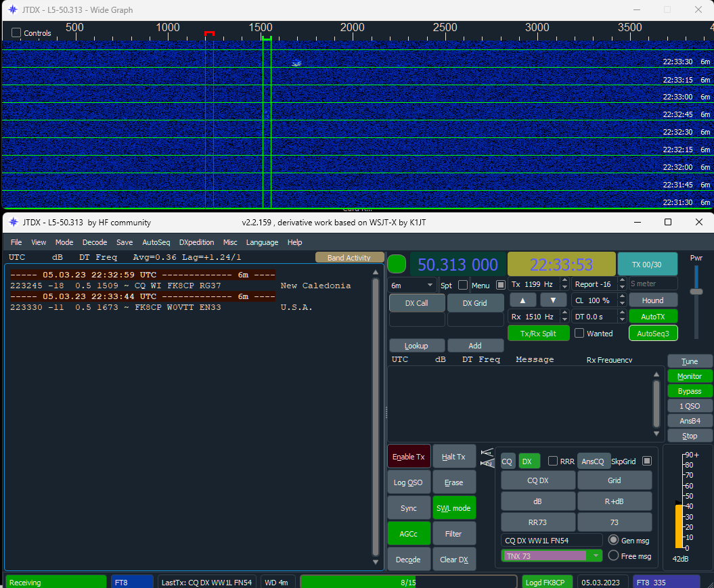Screen dimensions: 714x588
Task: Shift frequency down with the down-arrow button
Action: pos(553,300)
